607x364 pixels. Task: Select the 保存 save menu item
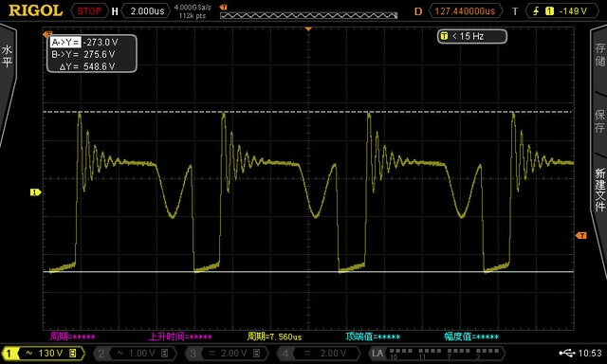pos(599,121)
